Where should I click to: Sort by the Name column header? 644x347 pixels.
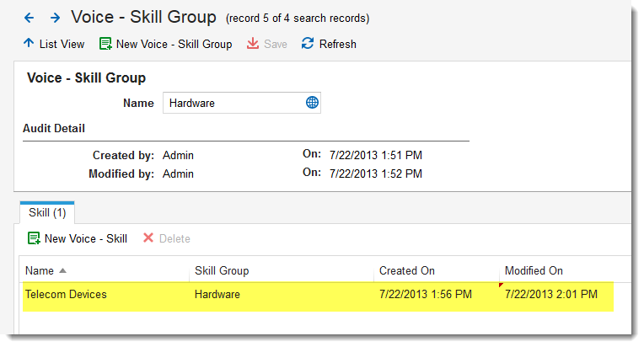[40, 270]
